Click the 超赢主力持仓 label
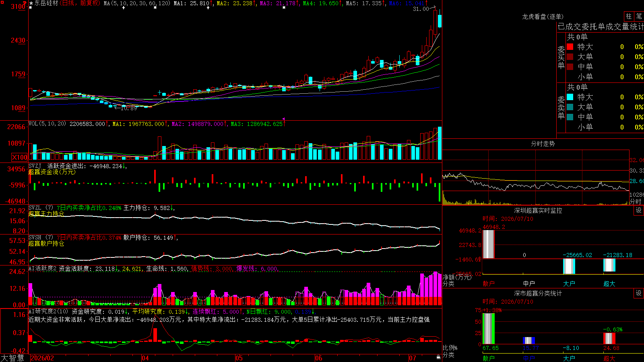Viewport: 644px width, 362px height. pos(46,214)
